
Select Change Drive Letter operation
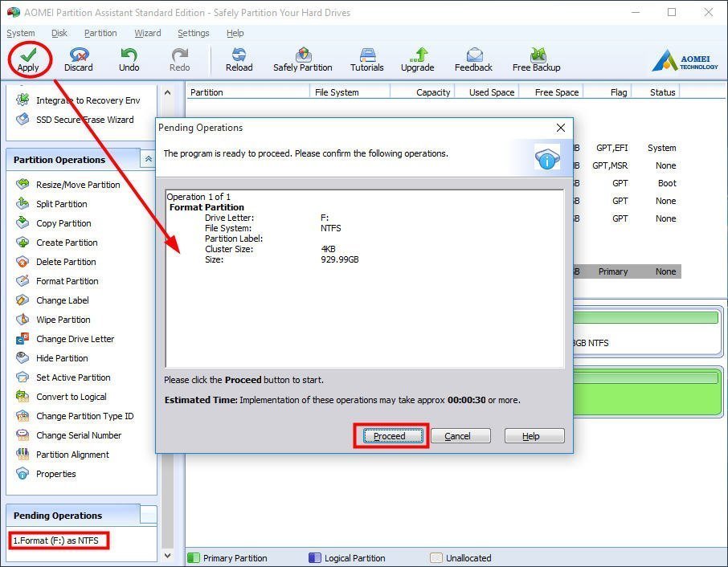point(65,339)
